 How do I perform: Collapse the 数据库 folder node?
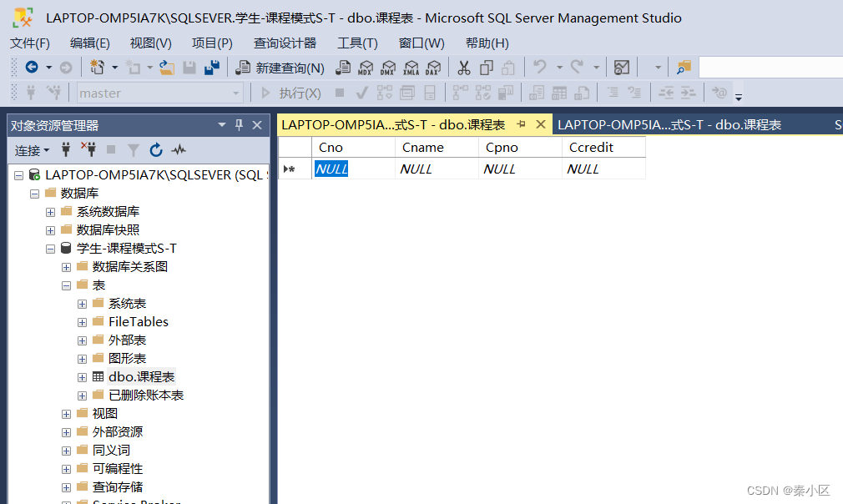pyautogui.click(x=34, y=194)
